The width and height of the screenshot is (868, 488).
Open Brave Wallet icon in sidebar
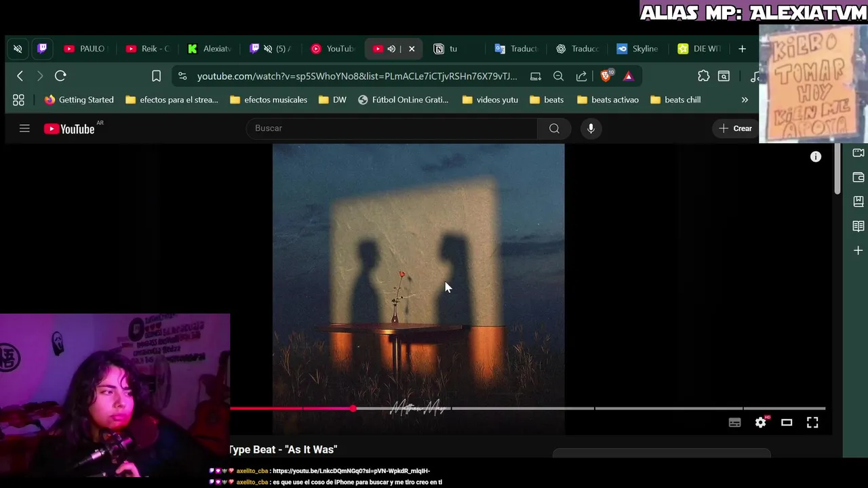[x=858, y=177]
